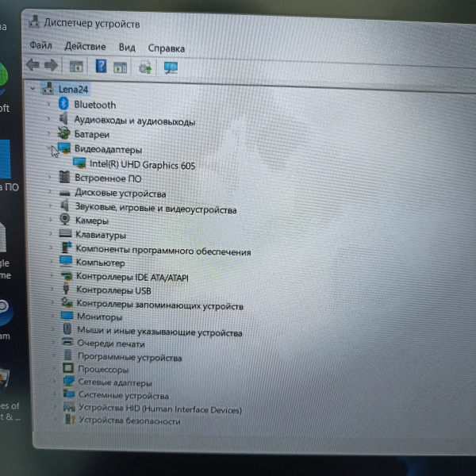Select 'Очереди печати' label
The height and width of the screenshot is (476, 476).
(111, 344)
